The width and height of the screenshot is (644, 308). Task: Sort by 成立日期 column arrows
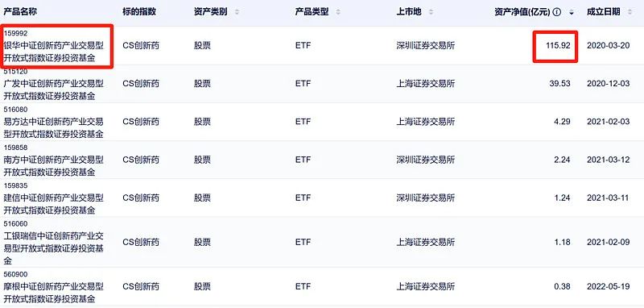click(630, 12)
